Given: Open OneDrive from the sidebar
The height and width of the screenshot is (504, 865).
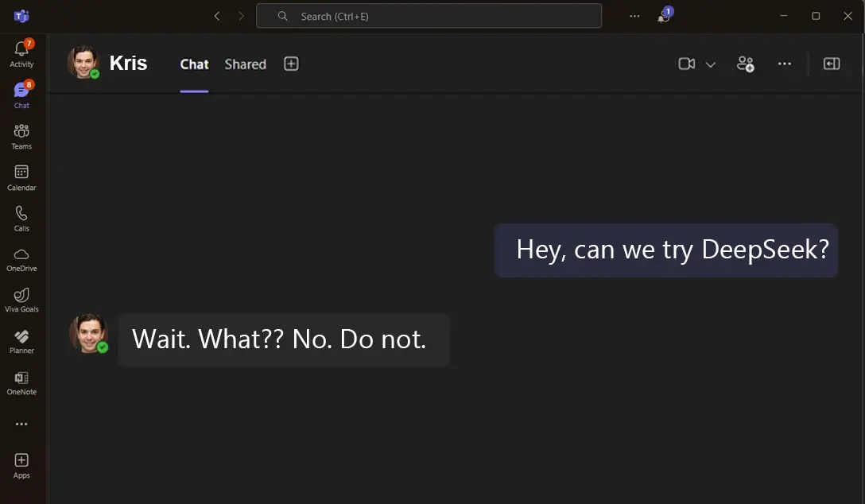Looking at the screenshot, I should 21,258.
